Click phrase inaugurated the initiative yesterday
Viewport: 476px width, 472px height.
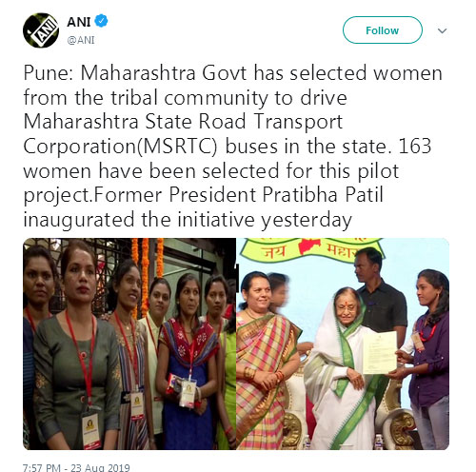[188, 220]
